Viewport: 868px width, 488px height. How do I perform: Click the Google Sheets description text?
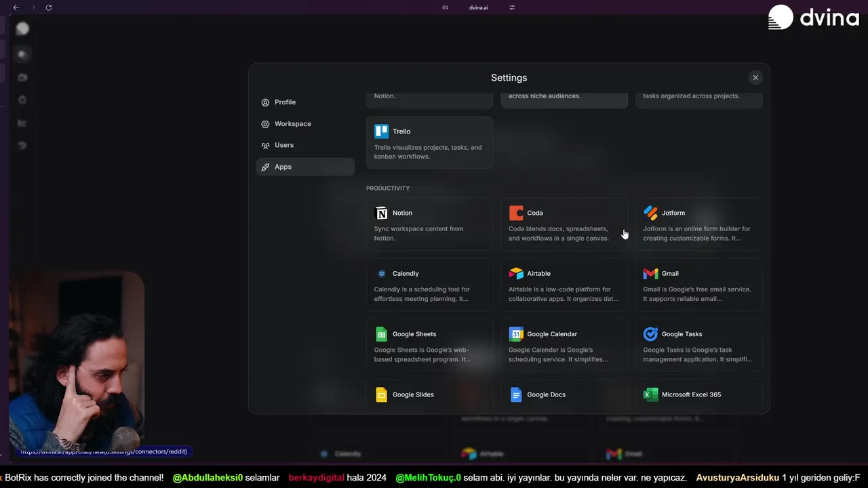pos(422,354)
